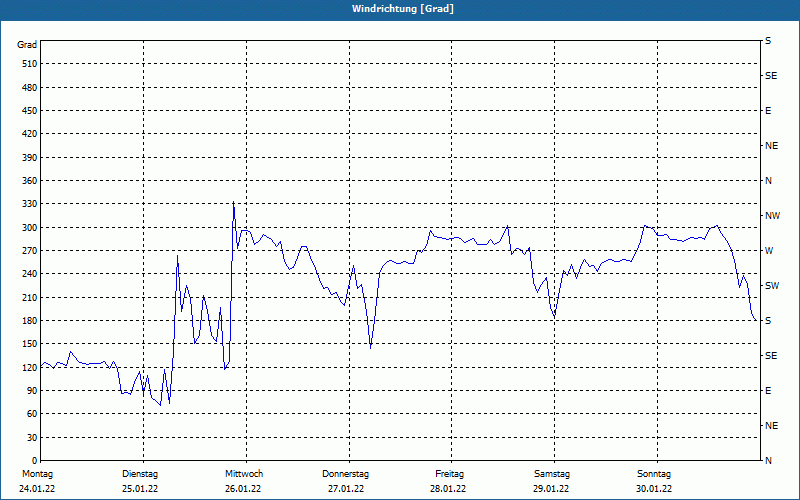Click the 510 axis value
The width and height of the screenshot is (800, 500).
point(30,64)
